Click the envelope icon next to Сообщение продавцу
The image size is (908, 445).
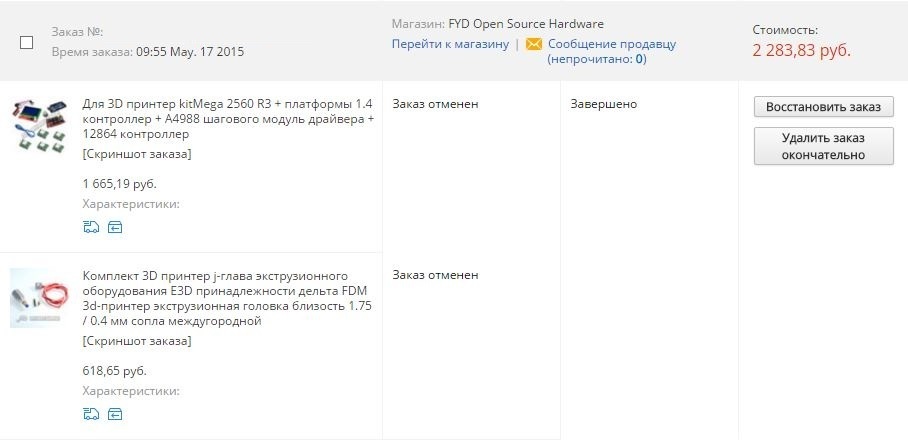click(534, 44)
